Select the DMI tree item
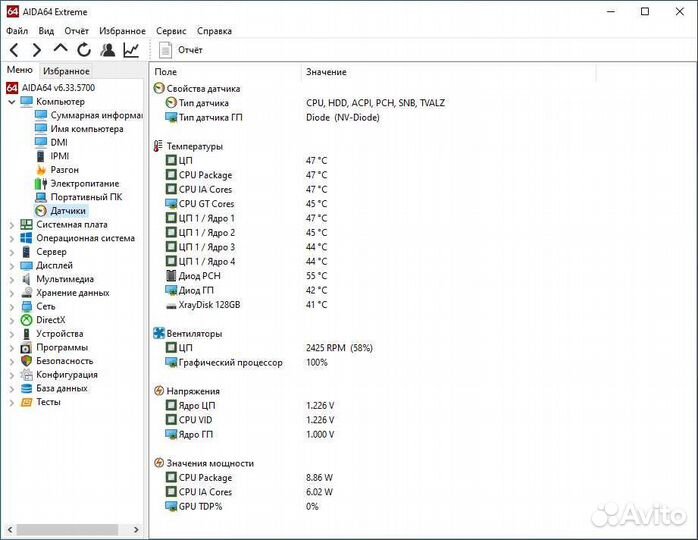Viewport: 698px width, 540px height. (59, 142)
